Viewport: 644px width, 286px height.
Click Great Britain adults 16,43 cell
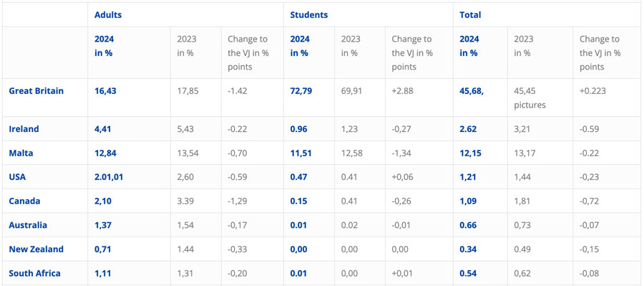coord(105,90)
